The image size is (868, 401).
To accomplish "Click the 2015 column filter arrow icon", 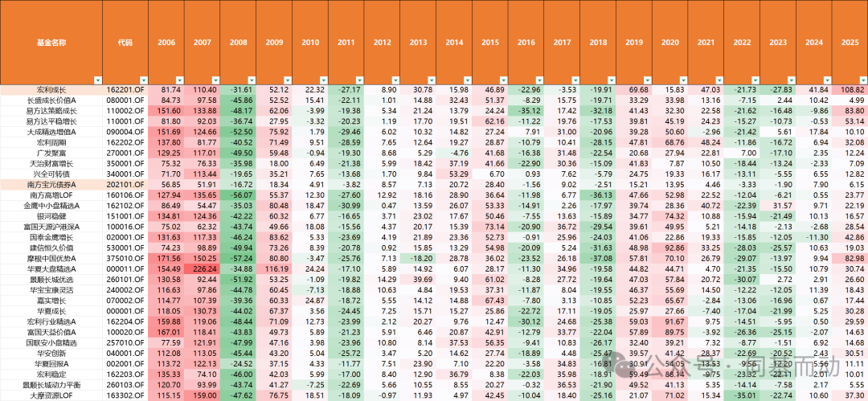I will (503, 79).
